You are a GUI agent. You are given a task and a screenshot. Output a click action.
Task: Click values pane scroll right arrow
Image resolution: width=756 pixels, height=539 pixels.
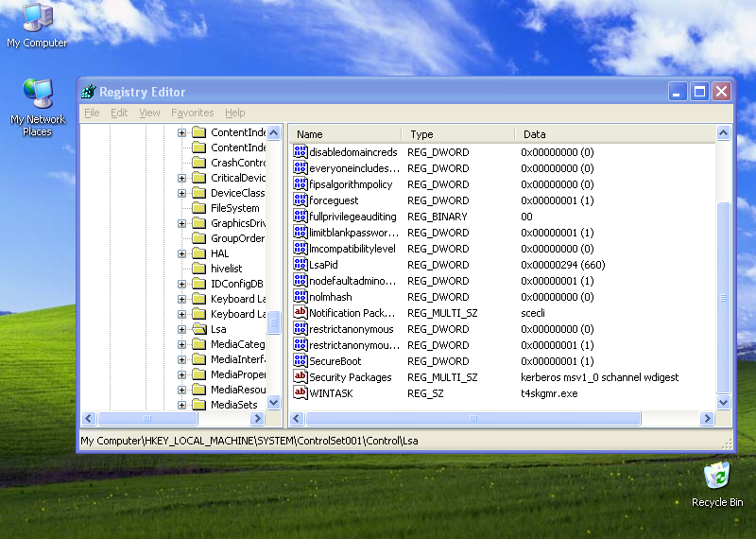707,418
